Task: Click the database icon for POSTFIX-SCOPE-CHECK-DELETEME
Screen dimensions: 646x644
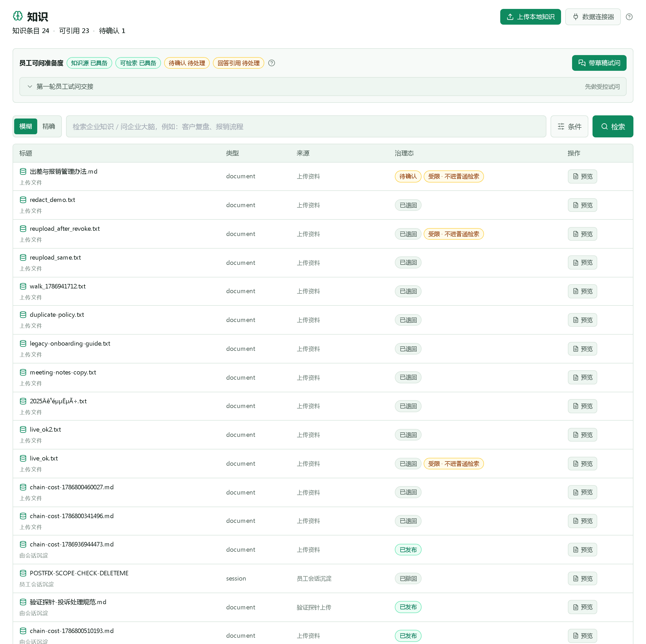Action: coord(23,573)
